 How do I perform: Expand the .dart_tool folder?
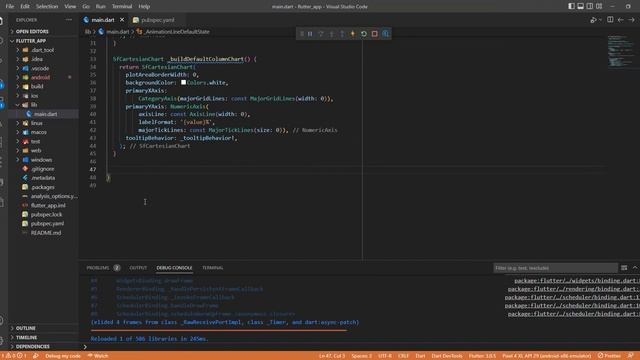tap(42, 50)
